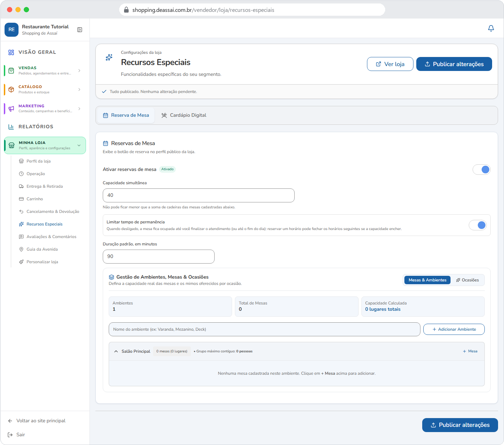Click the Sair logout icon
Viewport: 504px width, 445px height.
click(10, 435)
